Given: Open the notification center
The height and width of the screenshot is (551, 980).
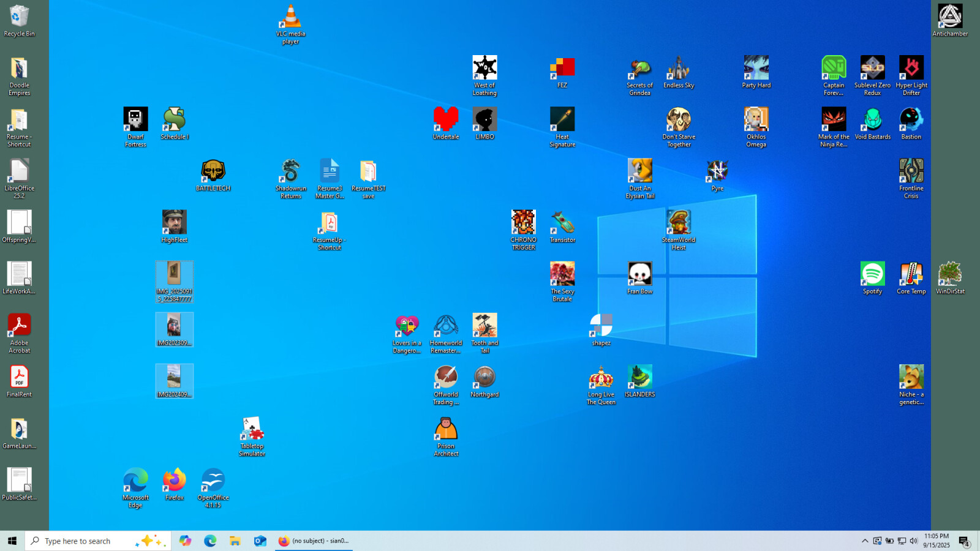Looking at the screenshot, I should [x=964, y=541].
